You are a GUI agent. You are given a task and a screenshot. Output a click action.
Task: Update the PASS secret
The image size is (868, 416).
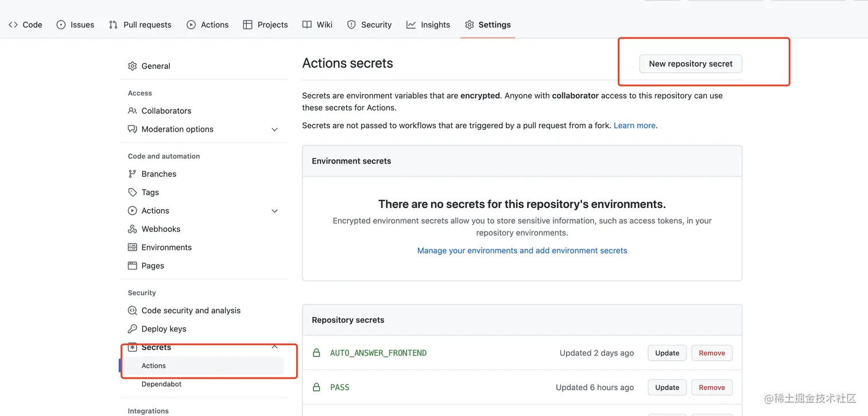pyautogui.click(x=667, y=387)
